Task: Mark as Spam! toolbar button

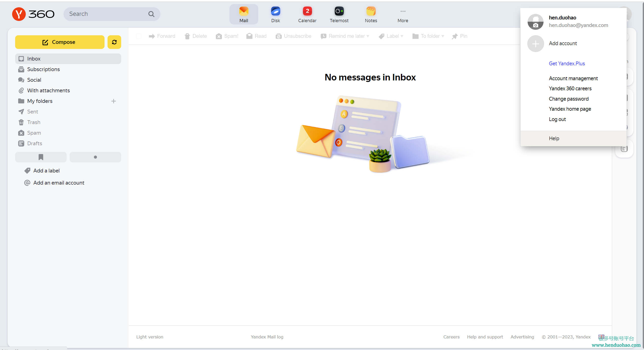Action: [x=227, y=36]
